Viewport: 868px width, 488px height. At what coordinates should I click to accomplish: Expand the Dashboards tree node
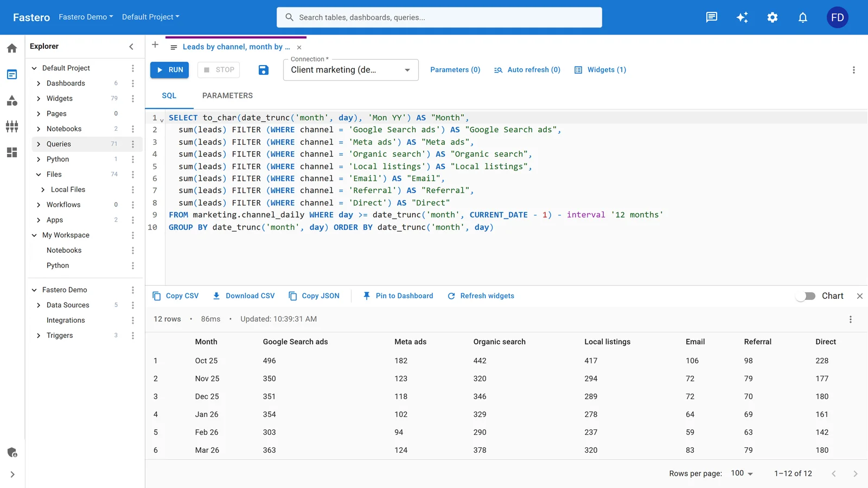click(39, 84)
